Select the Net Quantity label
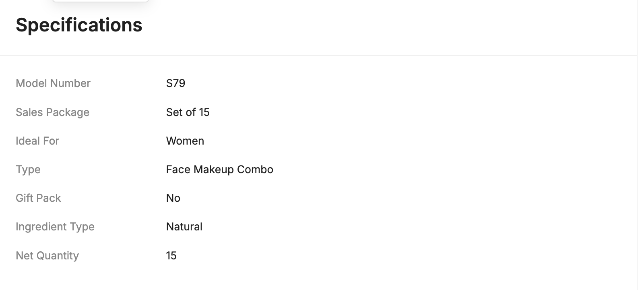This screenshot has width=644, height=290. pyautogui.click(x=47, y=256)
